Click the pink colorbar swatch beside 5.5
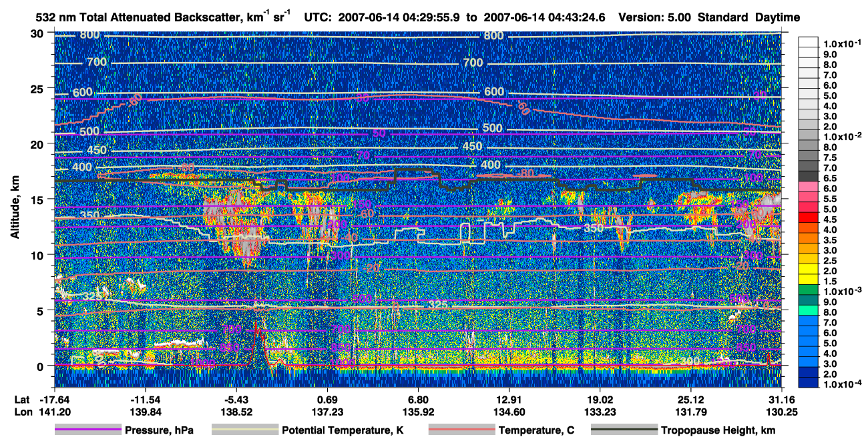Image resolution: width=868 pixels, height=445 pixels. click(809, 198)
